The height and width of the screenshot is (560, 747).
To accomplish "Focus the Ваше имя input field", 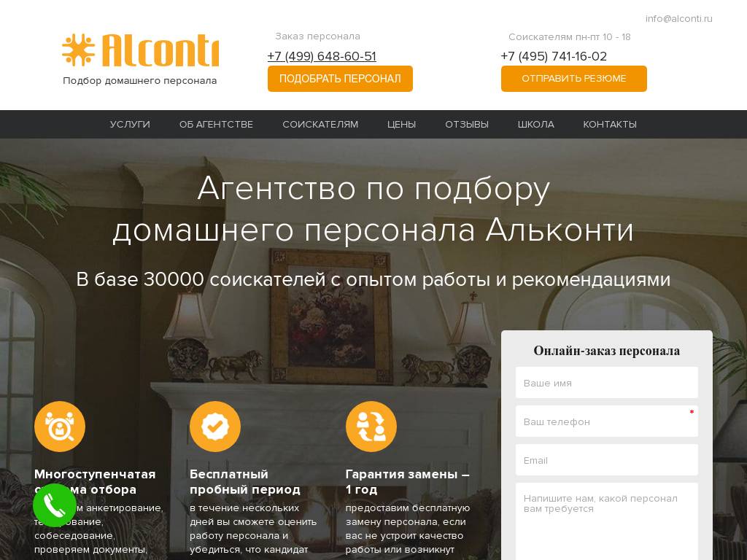I will click(x=606, y=382).
